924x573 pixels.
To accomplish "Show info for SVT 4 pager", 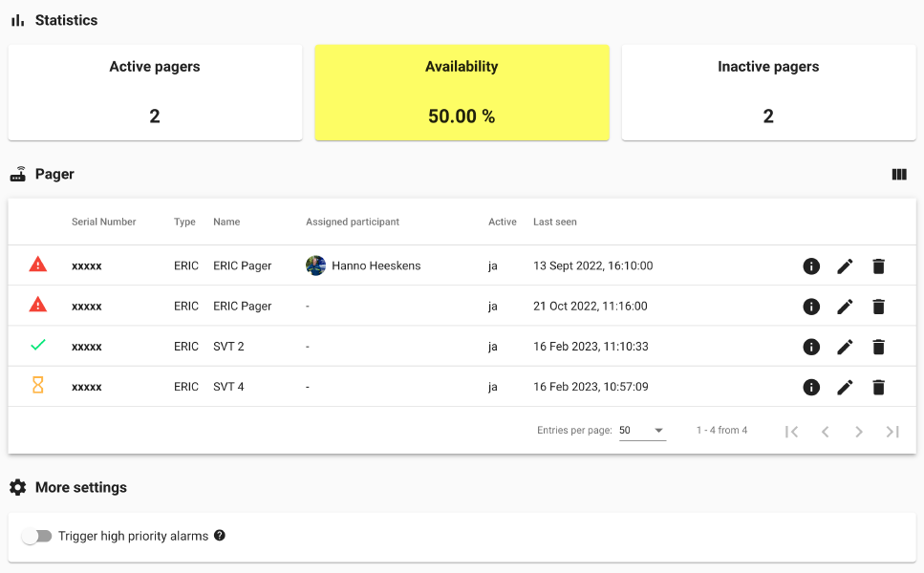I will click(x=811, y=387).
